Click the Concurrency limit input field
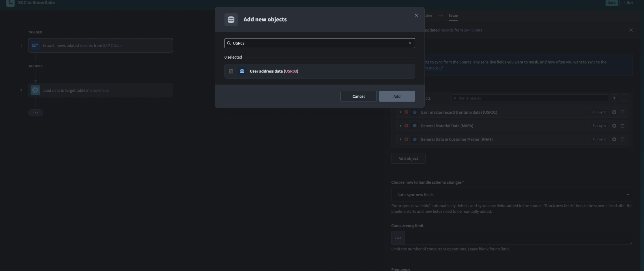Screen dimensions: 644x271 point(518,238)
